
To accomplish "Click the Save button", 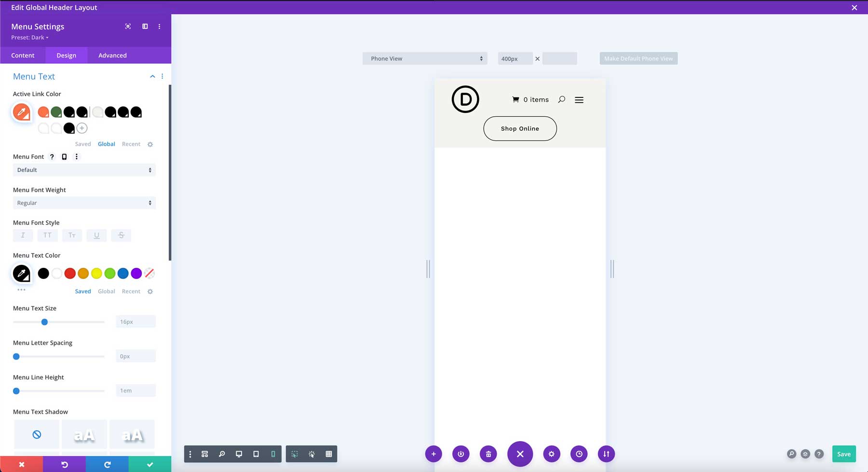I will [844, 454].
